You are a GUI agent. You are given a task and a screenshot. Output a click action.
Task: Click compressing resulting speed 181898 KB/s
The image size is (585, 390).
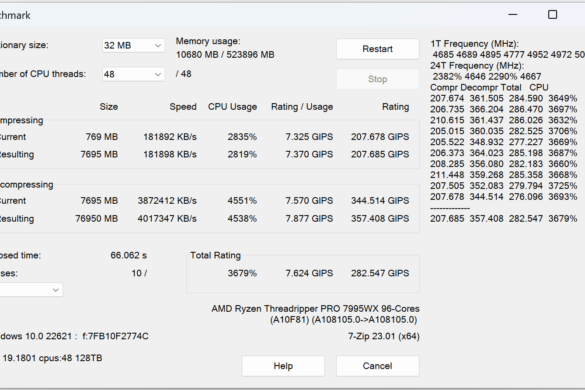click(170, 155)
